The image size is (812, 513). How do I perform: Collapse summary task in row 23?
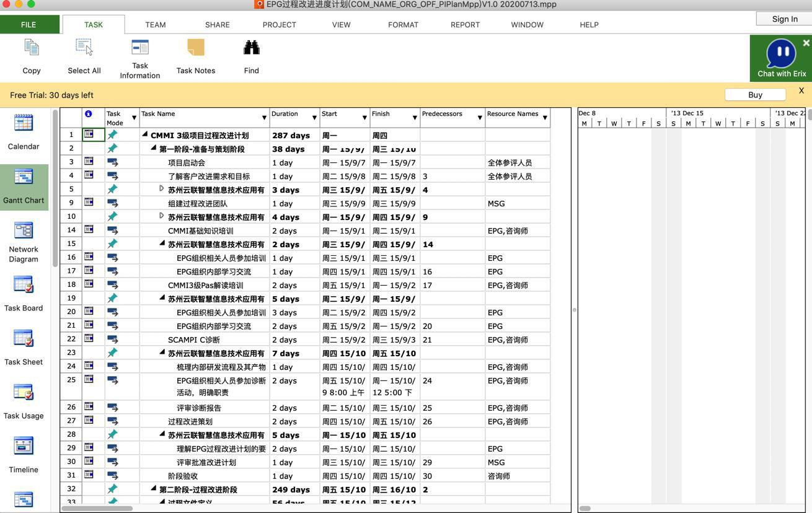(x=162, y=353)
